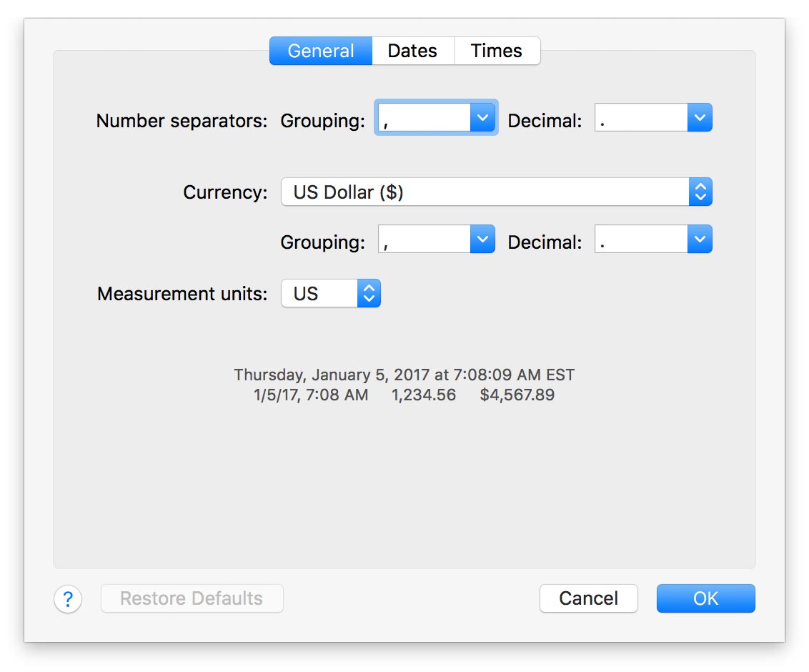Click inside the Number separators Grouping text field
Viewport: 809px width, 672px height.
[424, 117]
